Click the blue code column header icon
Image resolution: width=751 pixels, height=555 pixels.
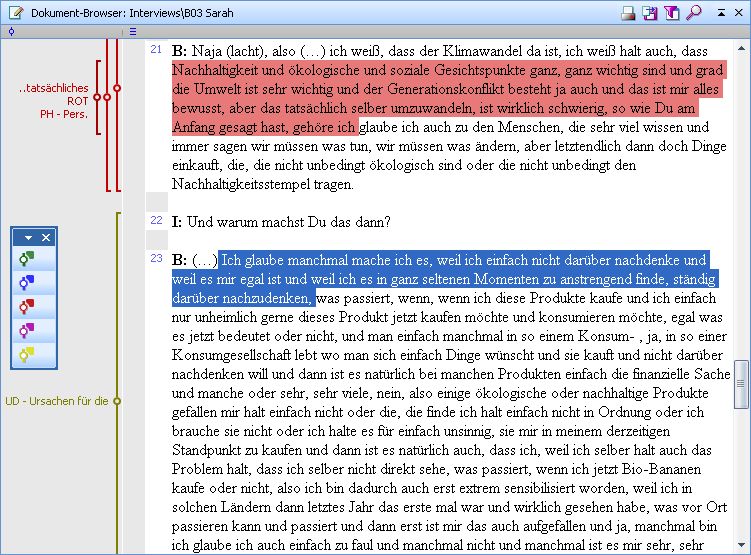click(x=11, y=32)
